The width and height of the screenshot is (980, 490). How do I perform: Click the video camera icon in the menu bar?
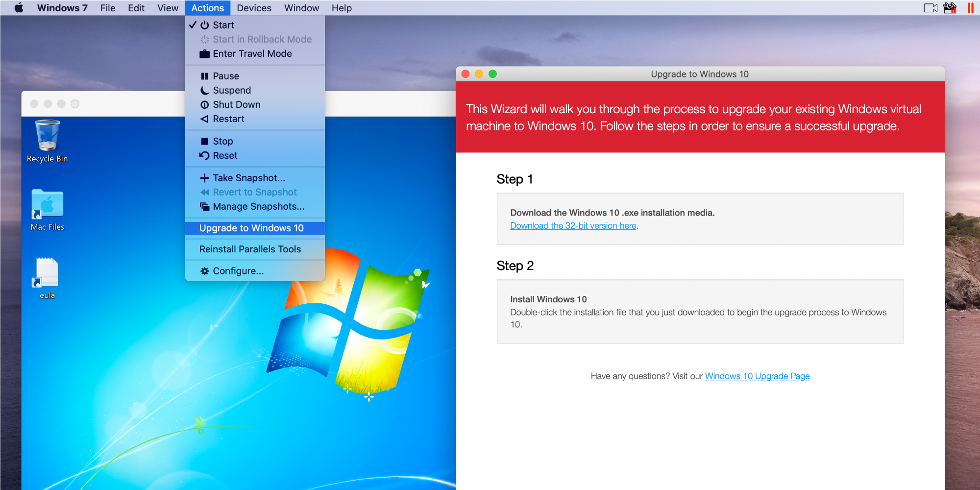click(x=931, y=7)
